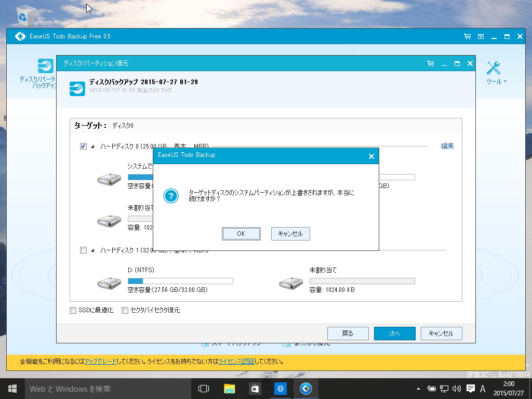
Task: Collapse the ハードディスク 0 tree arrow
Action: 92,147
